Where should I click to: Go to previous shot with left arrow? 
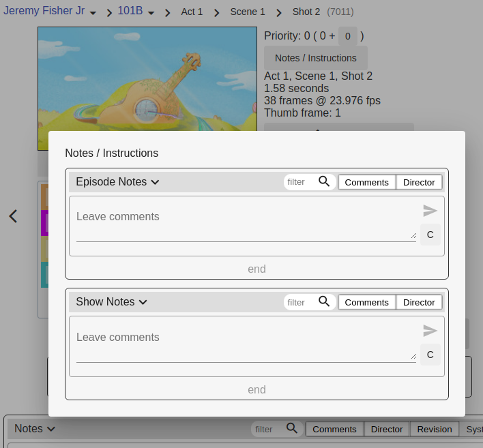point(13,216)
